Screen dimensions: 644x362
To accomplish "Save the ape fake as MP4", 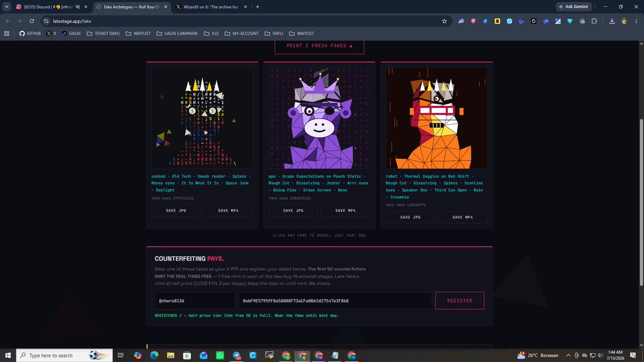I will tap(346, 210).
